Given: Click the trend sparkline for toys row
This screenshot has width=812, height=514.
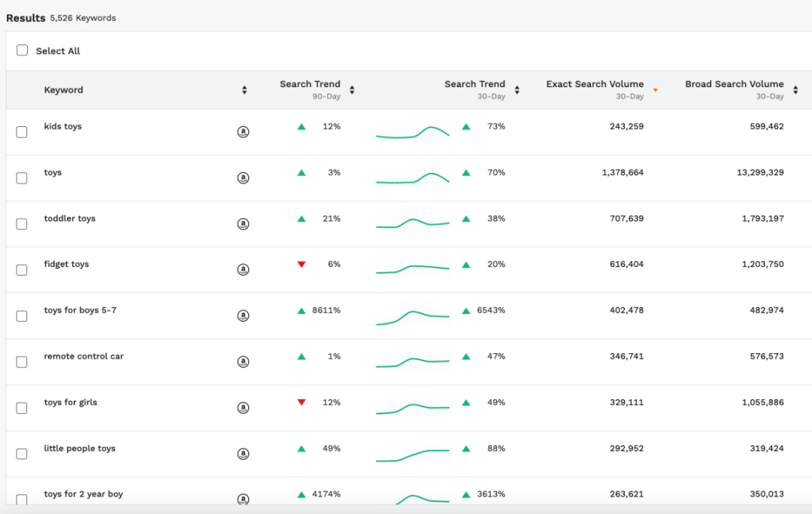Looking at the screenshot, I should click(413, 178).
